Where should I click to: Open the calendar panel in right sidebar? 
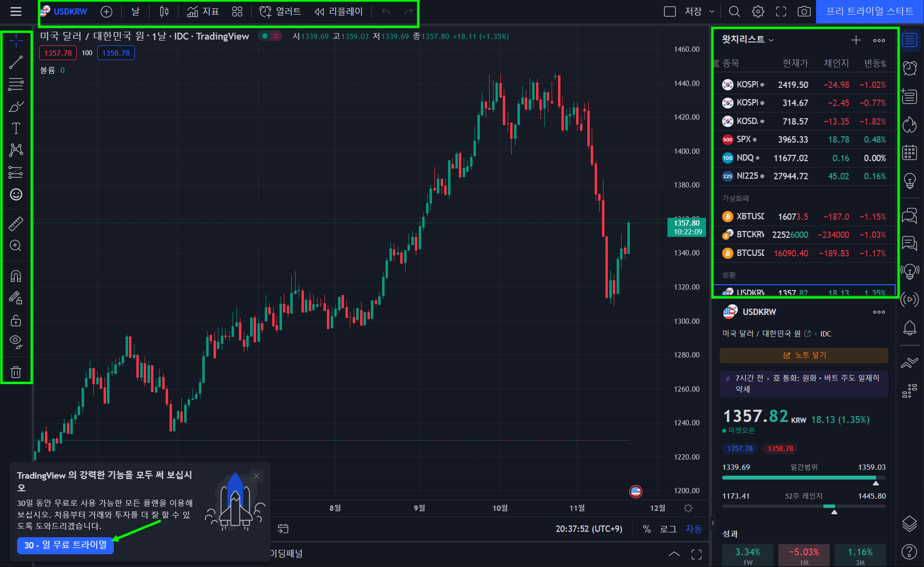pyautogui.click(x=909, y=152)
